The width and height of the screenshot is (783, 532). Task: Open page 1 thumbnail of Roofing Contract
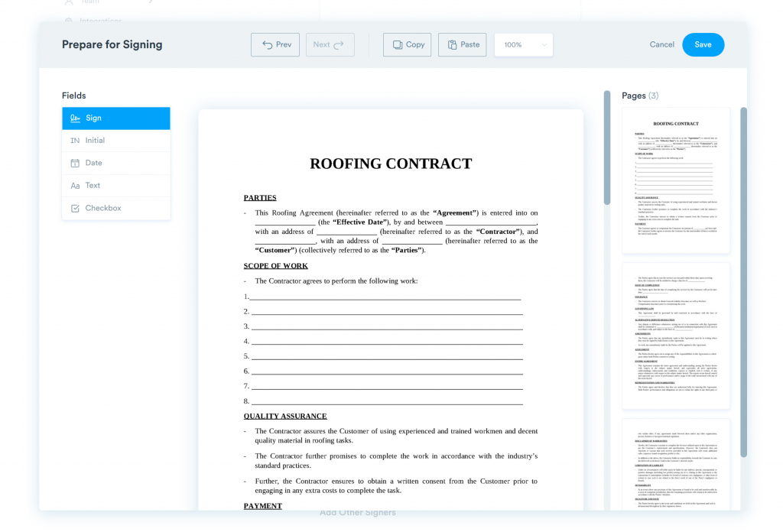coord(675,180)
